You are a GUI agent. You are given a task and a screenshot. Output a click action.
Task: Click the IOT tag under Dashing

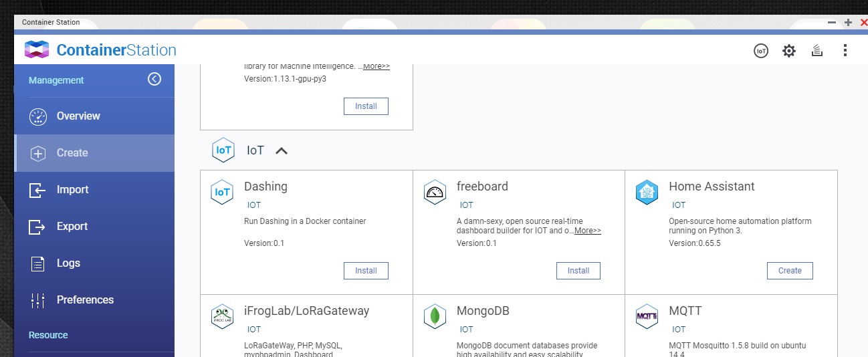[254, 205]
